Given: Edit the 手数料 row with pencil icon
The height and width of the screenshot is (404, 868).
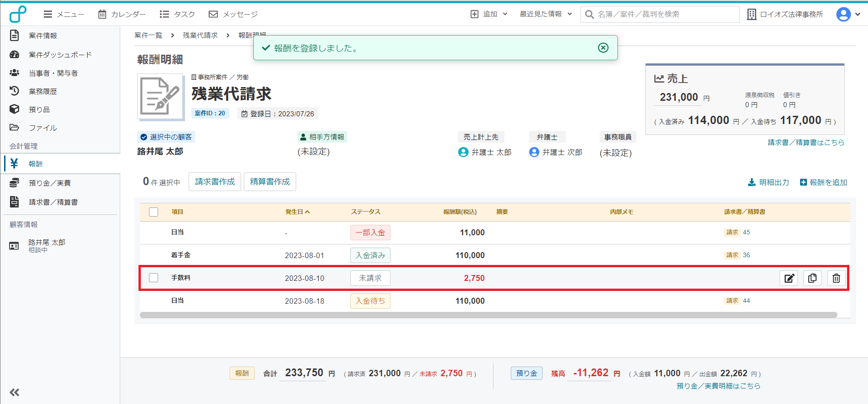Looking at the screenshot, I should click(x=789, y=278).
